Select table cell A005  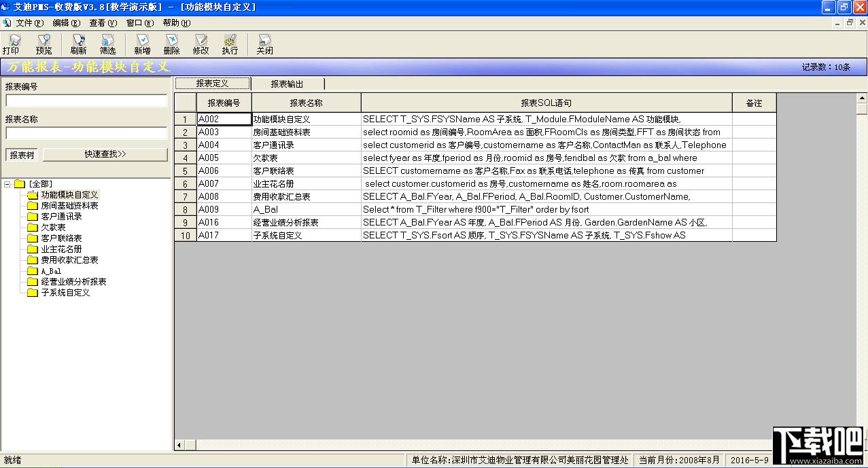pyautogui.click(x=224, y=158)
